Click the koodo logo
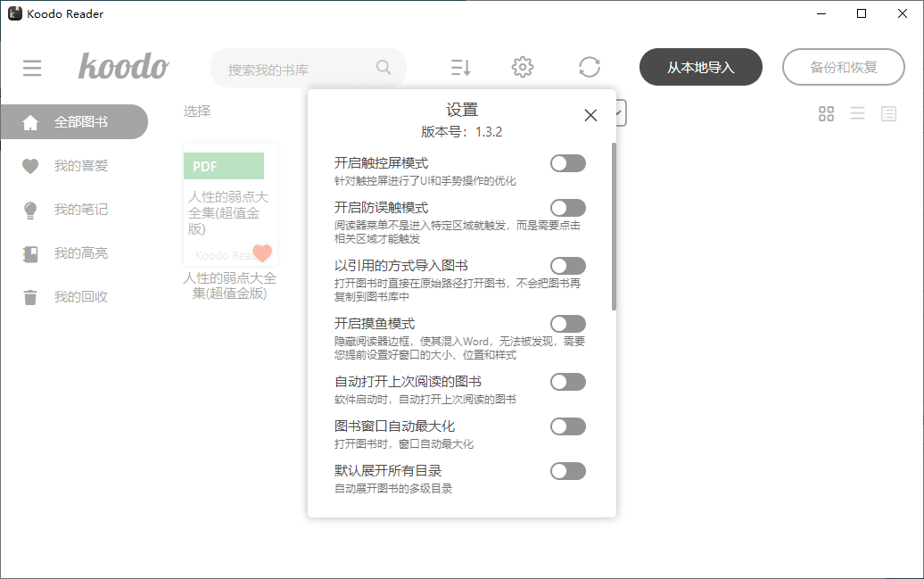The width and height of the screenshot is (924, 579). click(x=123, y=66)
